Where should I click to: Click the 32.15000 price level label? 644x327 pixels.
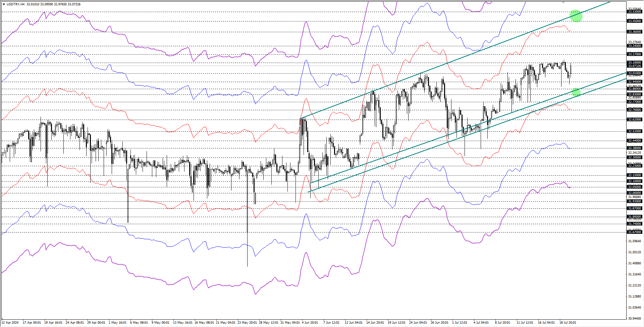pos(635,175)
